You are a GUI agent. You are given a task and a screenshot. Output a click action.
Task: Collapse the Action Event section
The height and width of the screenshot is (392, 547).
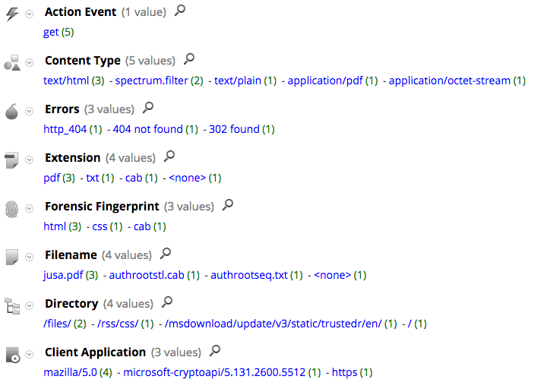click(x=30, y=14)
